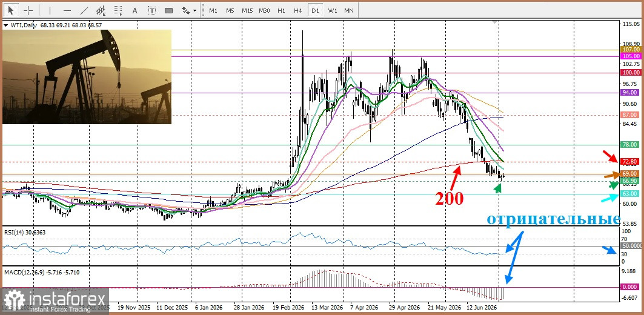The image size is (644, 315).
Task: Click the MACD(12,26,9) indicator label
Action: pyautogui.click(x=23, y=272)
